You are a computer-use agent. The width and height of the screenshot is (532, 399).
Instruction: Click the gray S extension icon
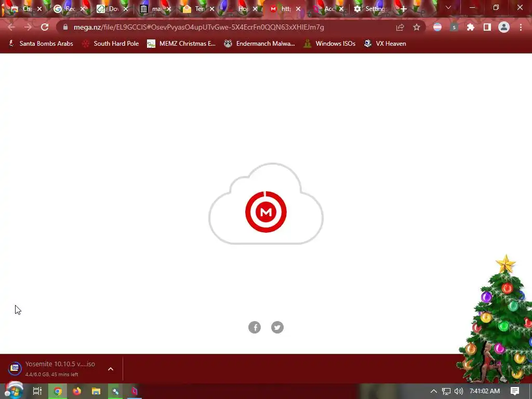(454, 28)
